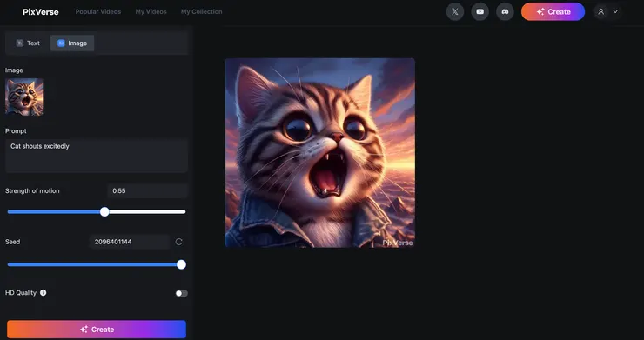Viewport: 644px width, 340px height.
Task: Click the "HD Quality" label text
Action: tap(21, 293)
